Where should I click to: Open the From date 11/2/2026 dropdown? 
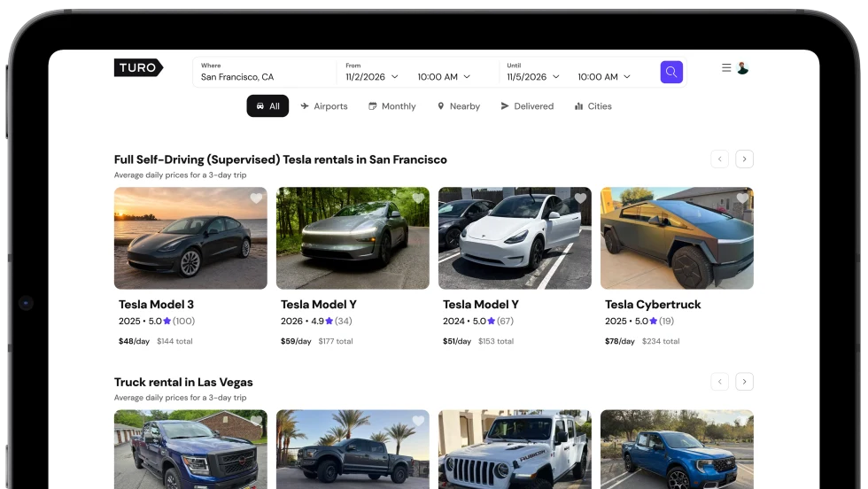pos(371,77)
